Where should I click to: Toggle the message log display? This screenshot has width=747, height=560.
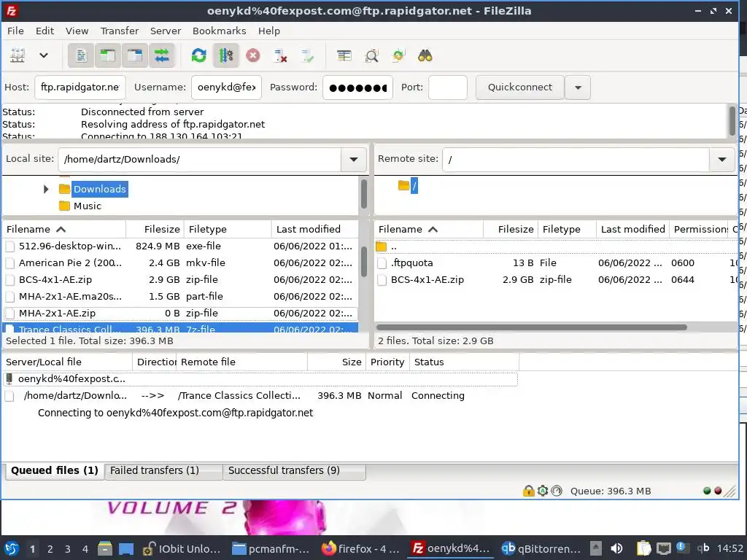(81, 55)
